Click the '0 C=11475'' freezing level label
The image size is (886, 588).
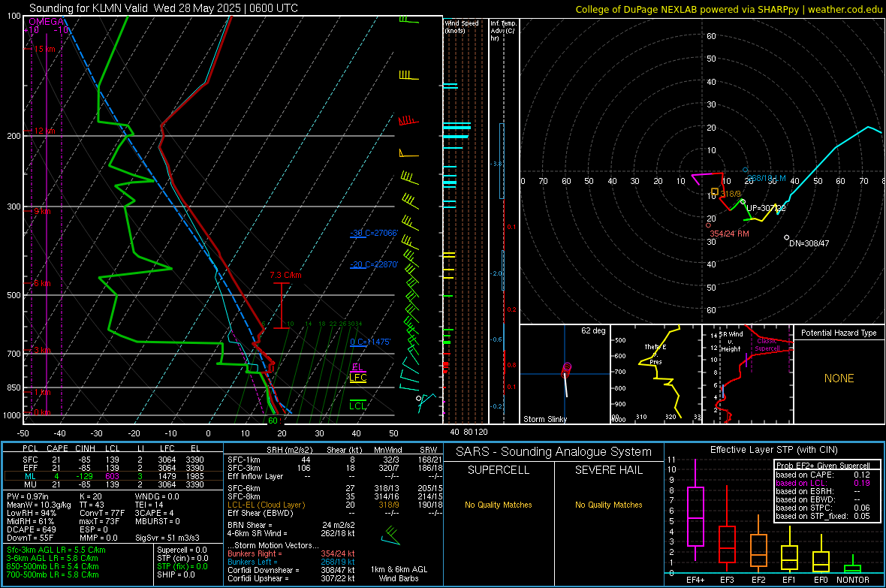click(370, 342)
